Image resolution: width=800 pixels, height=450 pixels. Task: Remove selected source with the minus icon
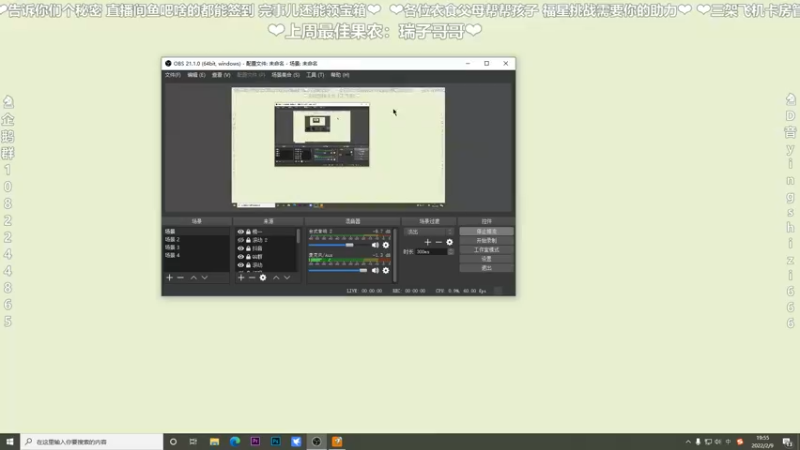coord(252,278)
